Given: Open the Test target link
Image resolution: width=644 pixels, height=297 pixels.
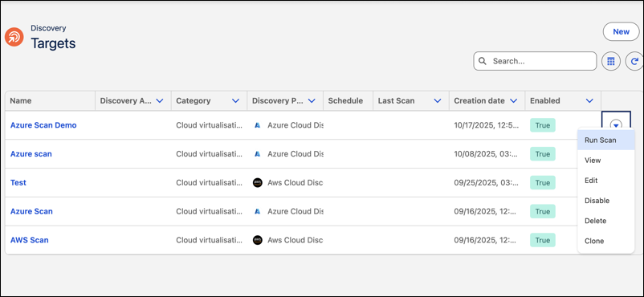Looking at the screenshot, I should (x=18, y=183).
